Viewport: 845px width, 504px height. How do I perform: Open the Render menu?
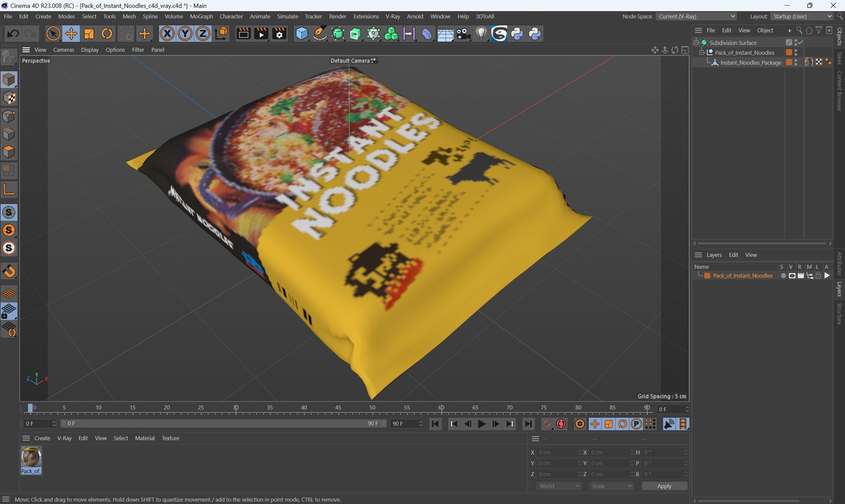click(x=337, y=16)
